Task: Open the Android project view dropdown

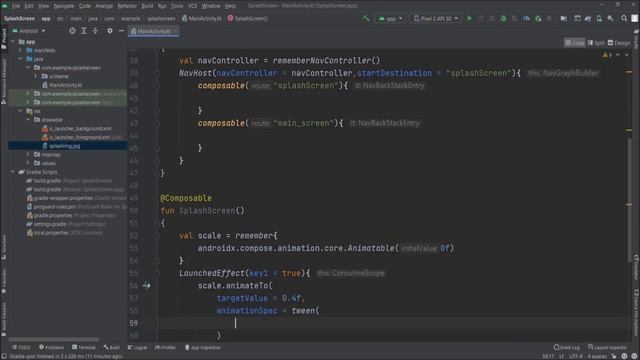Action: pos(29,31)
